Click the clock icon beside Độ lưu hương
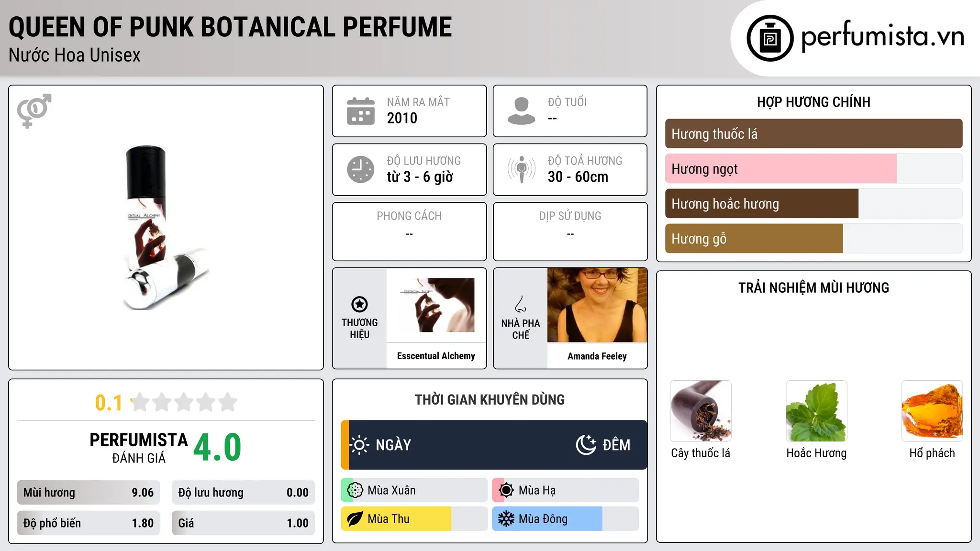Screen dimensions: 980x551 [361, 169]
